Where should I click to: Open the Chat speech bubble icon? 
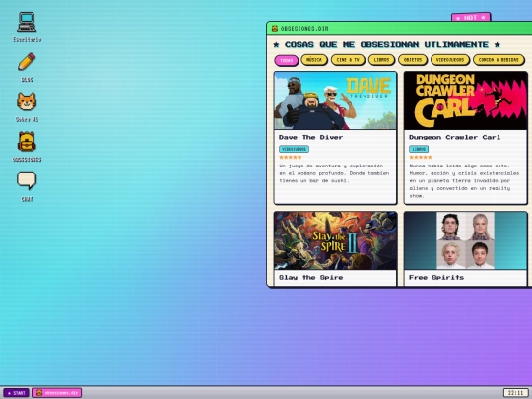point(27,181)
